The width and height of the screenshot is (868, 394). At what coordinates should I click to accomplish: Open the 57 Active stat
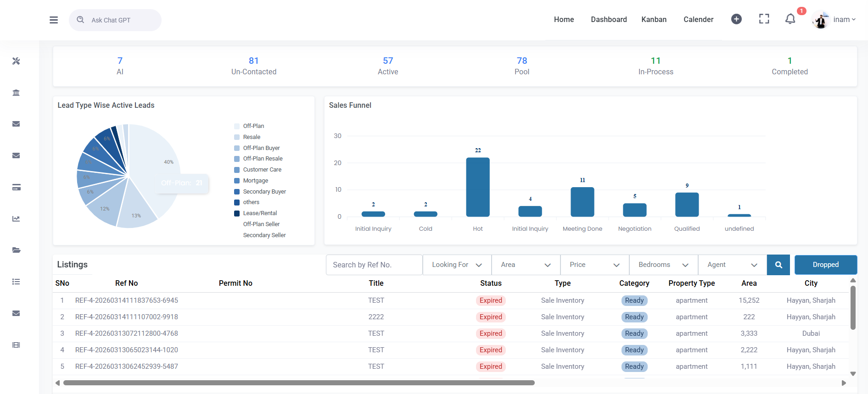[x=388, y=66]
